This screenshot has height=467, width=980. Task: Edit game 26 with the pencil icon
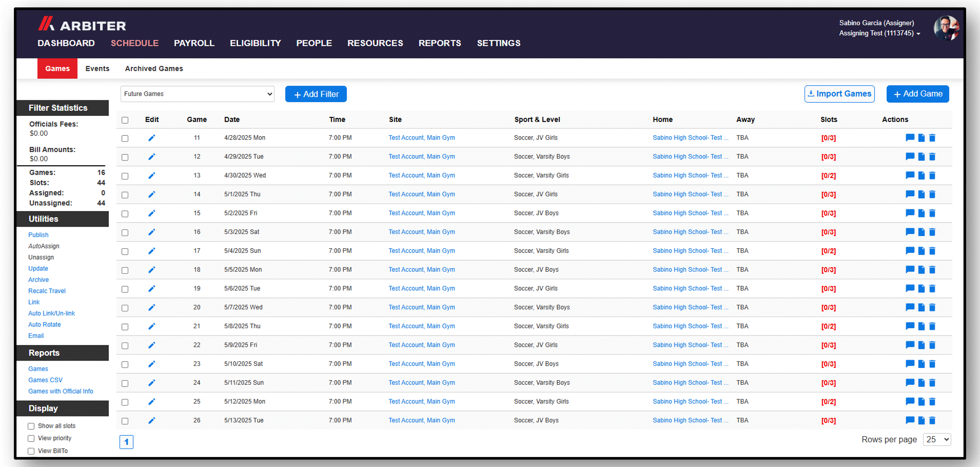pyautogui.click(x=152, y=420)
